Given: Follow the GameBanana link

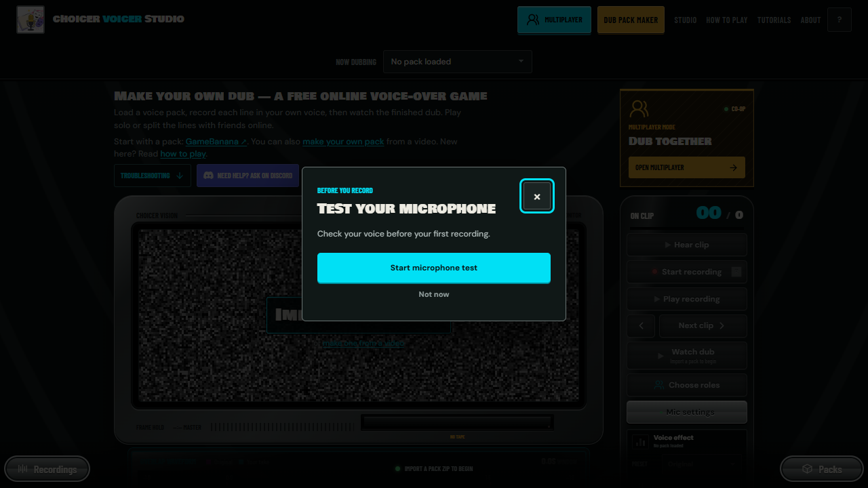Looking at the screenshot, I should (x=216, y=142).
